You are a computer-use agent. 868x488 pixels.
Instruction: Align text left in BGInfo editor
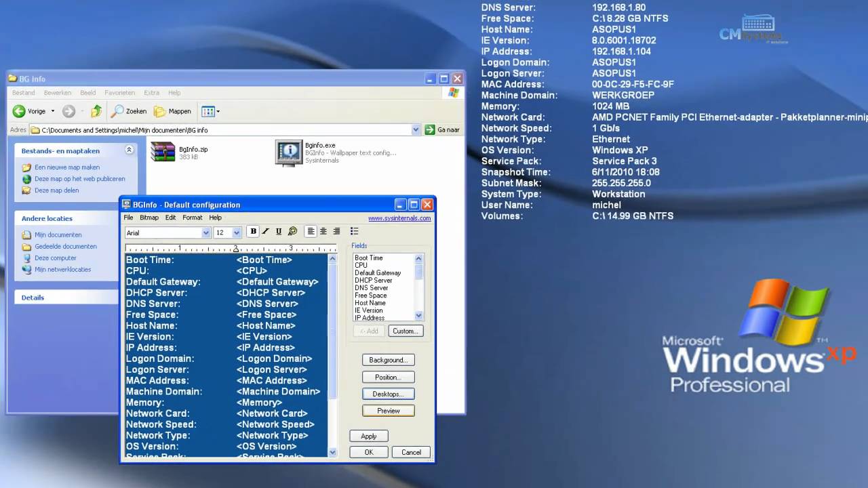coord(311,232)
